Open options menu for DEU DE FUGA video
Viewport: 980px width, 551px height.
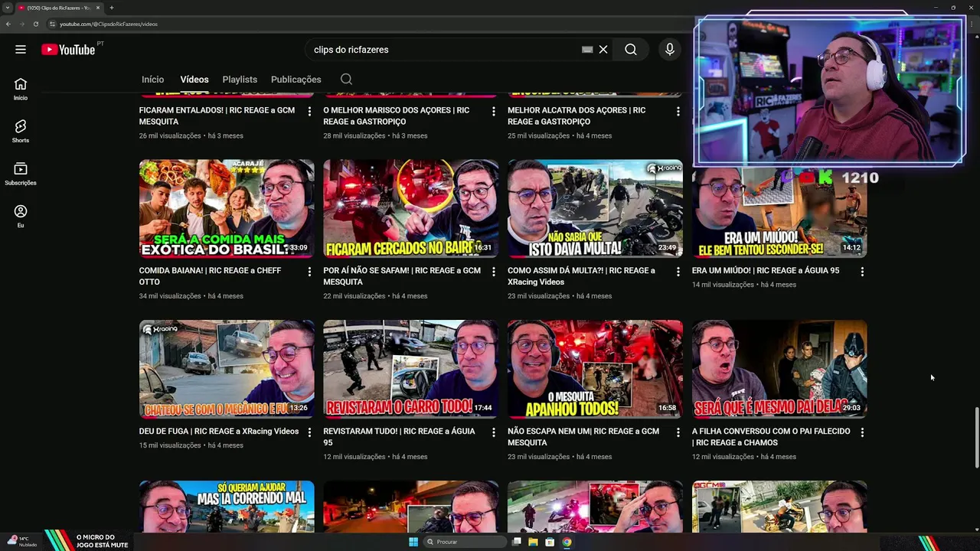click(309, 432)
